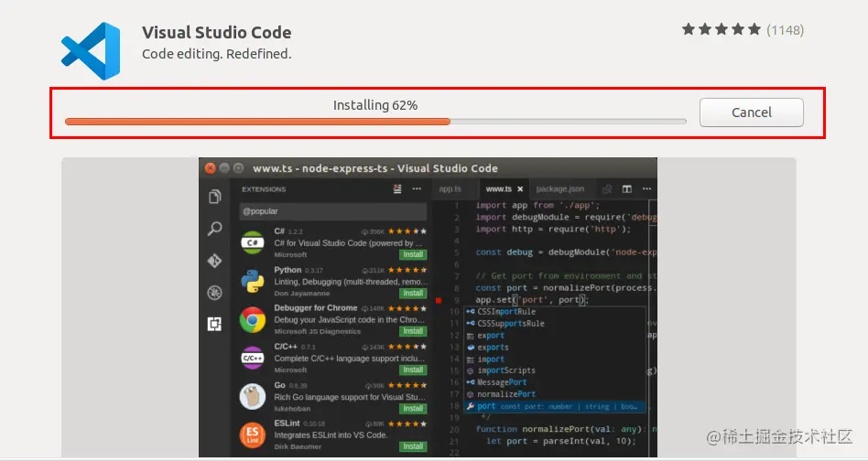Click the ESLint extension logo

click(x=253, y=435)
